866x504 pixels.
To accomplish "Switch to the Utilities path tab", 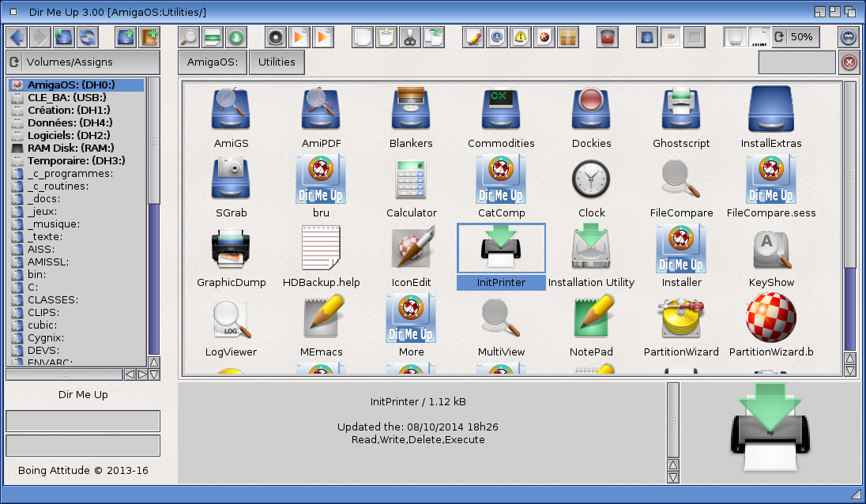I will tap(276, 62).
